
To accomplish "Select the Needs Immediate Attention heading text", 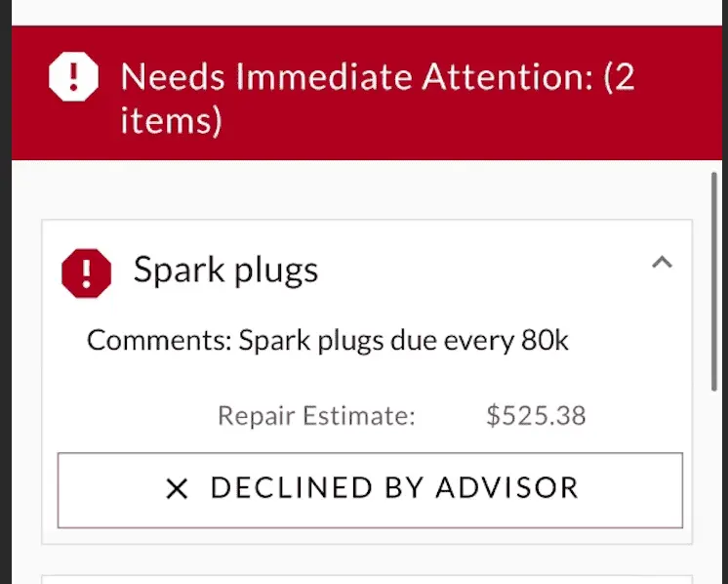I will coord(377,98).
